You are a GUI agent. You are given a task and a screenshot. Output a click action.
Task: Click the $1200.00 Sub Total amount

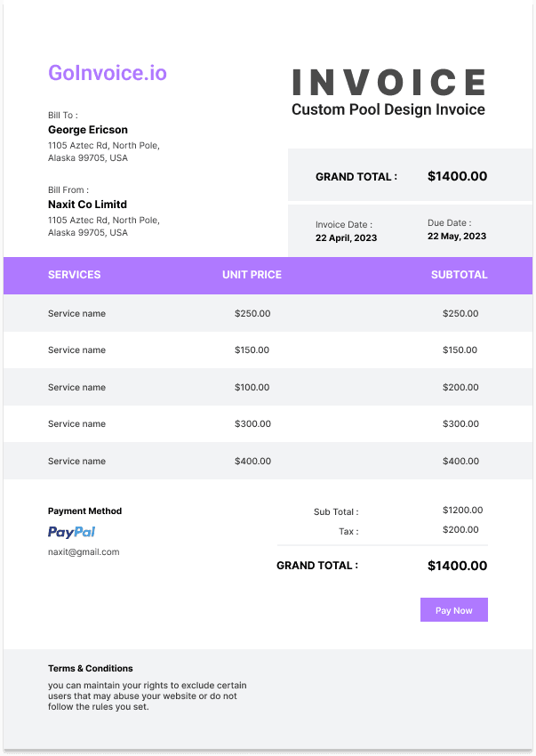[x=463, y=511]
